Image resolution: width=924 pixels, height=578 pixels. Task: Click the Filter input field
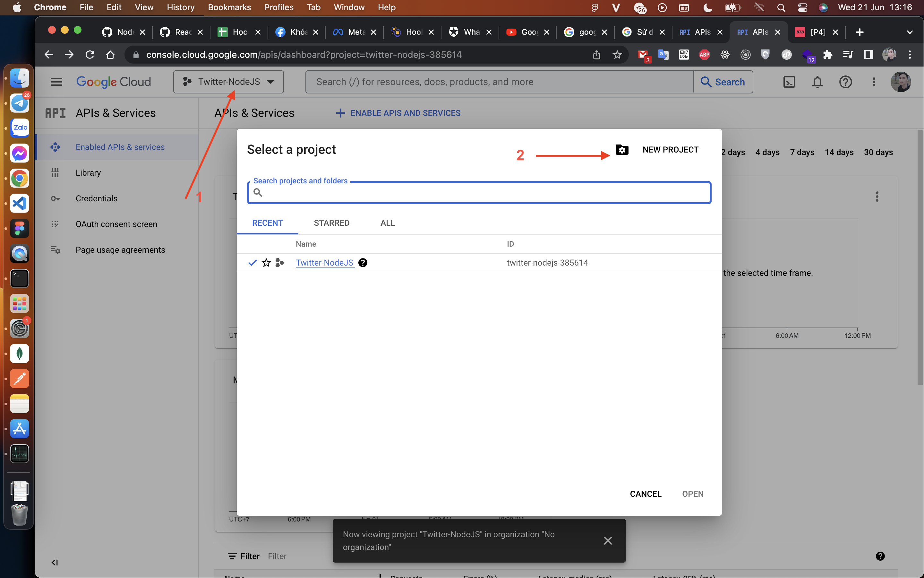277,556
